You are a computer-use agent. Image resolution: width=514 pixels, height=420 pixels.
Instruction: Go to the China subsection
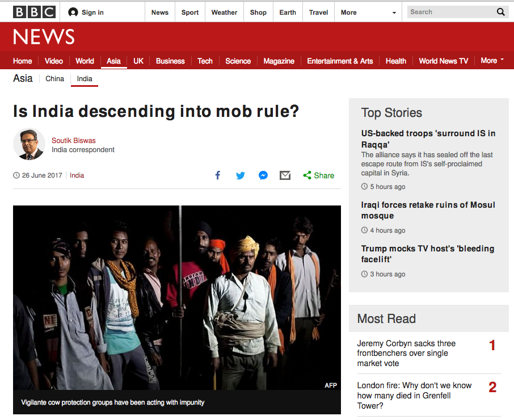pos(54,79)
